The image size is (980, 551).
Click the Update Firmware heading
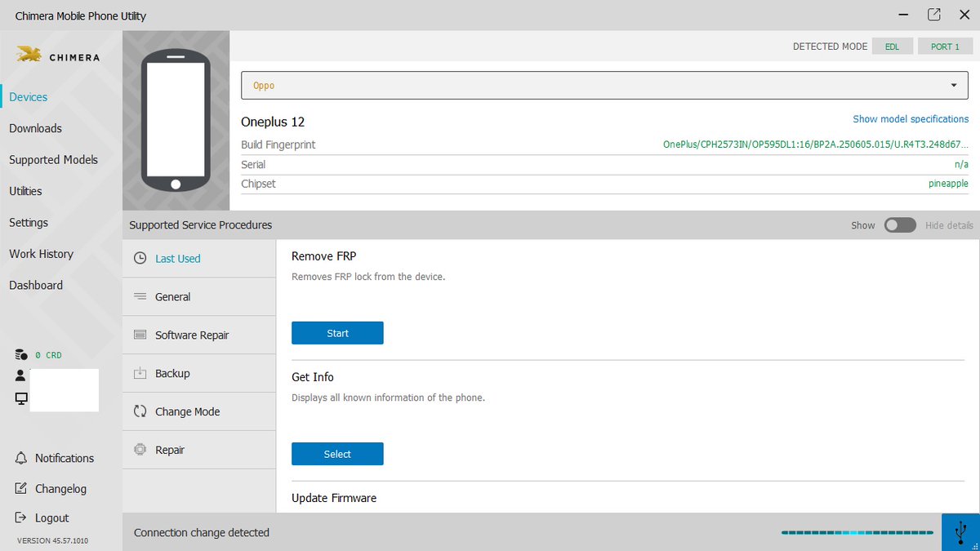pyautogui.click(x=334, y=498)
